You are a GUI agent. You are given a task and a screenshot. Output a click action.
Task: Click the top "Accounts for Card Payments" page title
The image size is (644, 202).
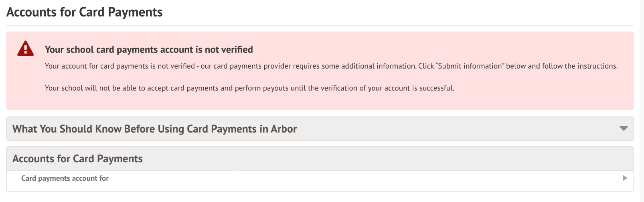click(85, 12)
